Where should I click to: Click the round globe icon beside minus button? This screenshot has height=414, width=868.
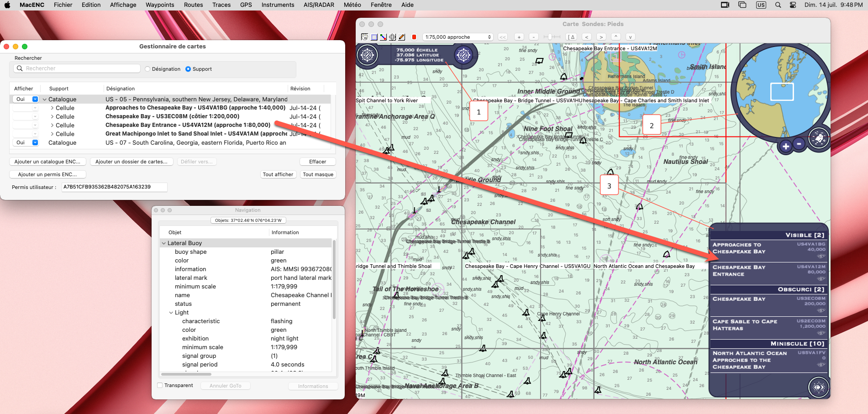pyautogui.click(x=819, y=137)
